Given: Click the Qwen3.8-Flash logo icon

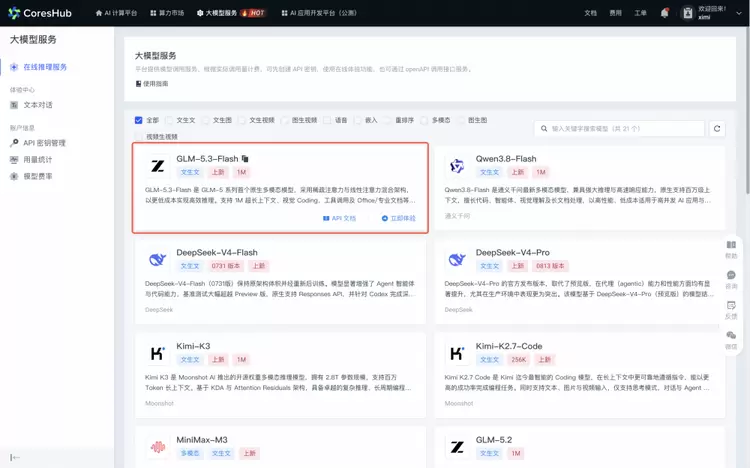Looking at the screenshot, I should tap(457, 166).
